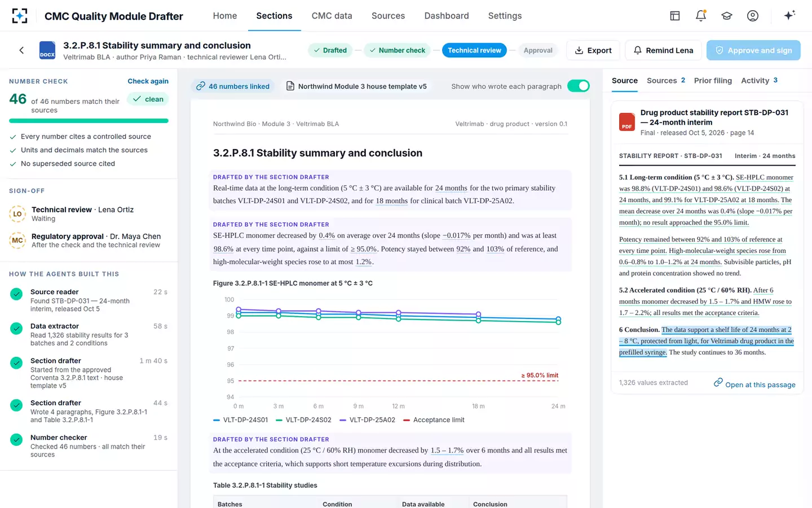Viewport: 812px width, 508px height.
Task: Click the Export button
Action: tap(593, 50)
